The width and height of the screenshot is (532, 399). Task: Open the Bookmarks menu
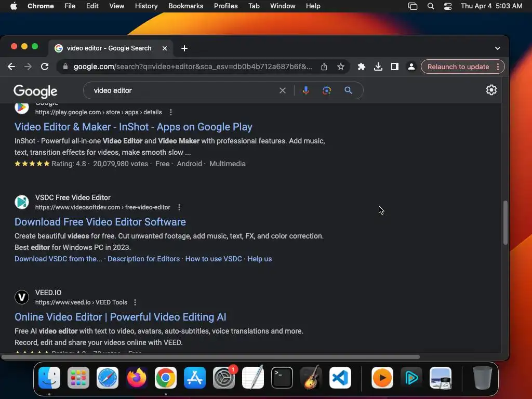click(x=185, y=6)
